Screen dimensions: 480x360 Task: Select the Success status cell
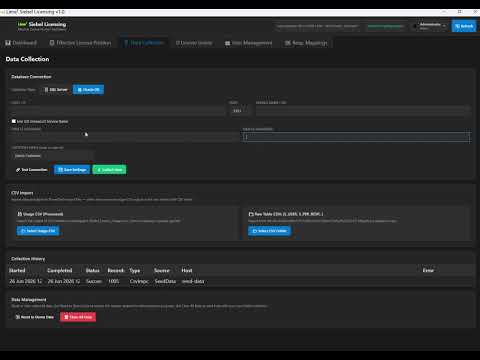click(x=94, y=281)
